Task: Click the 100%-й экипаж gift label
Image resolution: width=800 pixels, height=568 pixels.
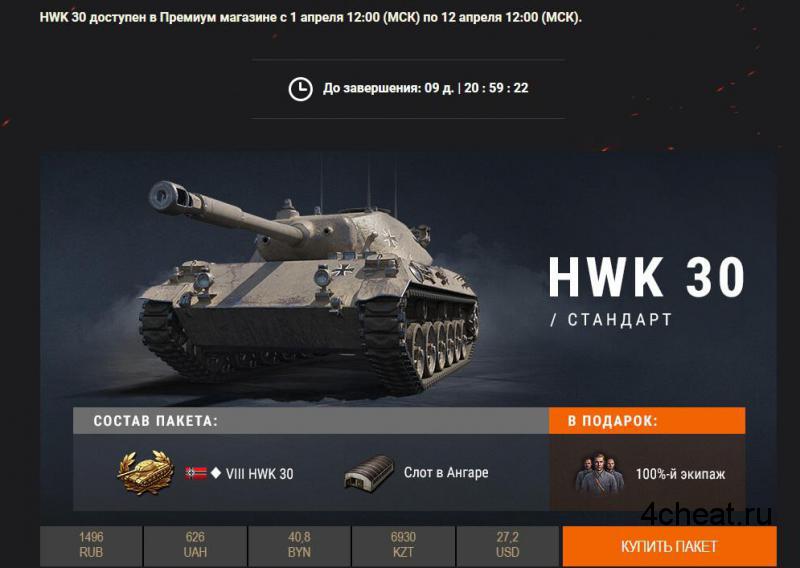Action: (x=680, y=474)
